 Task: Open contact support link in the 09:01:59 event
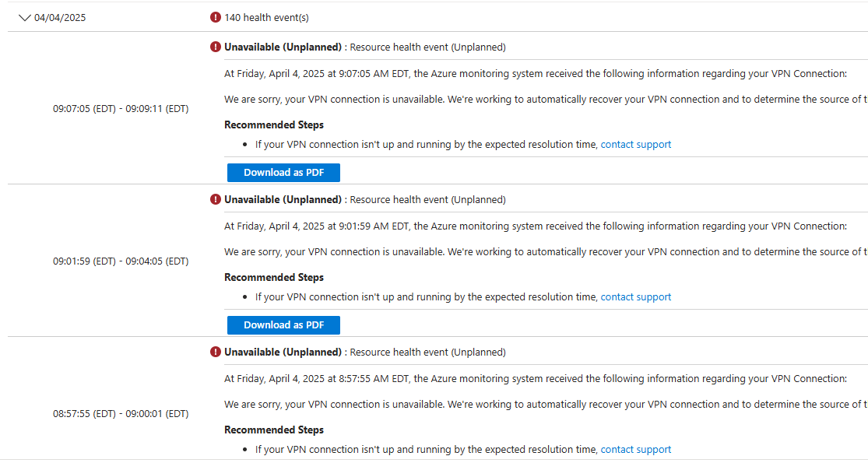point(635,296)
